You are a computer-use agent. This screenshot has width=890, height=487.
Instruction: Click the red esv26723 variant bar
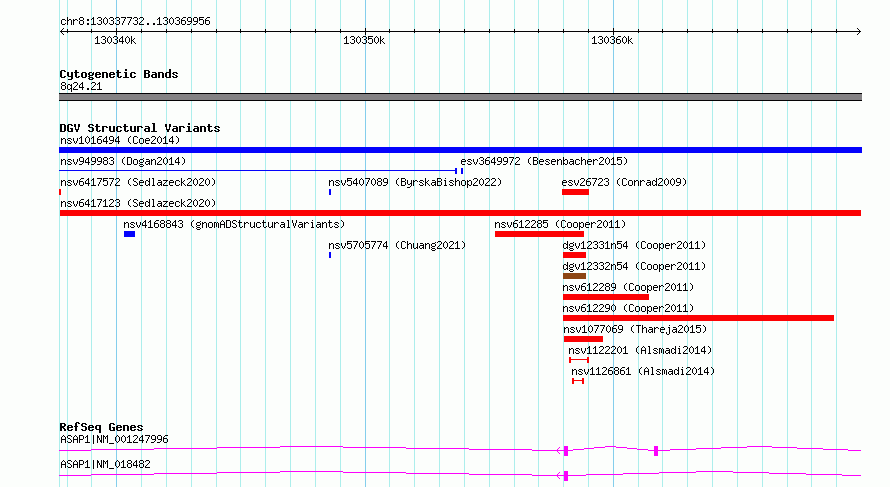pyautogui.click(x=575, y=192)
